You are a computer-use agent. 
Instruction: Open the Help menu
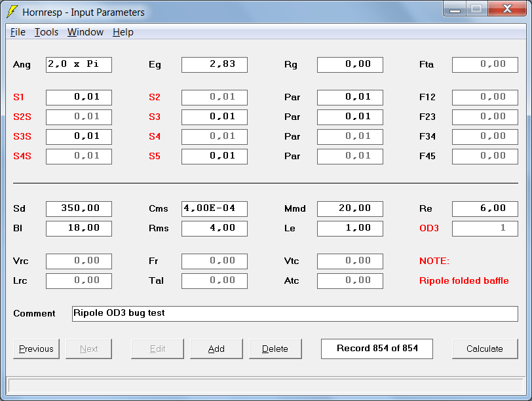click(123, 32)
